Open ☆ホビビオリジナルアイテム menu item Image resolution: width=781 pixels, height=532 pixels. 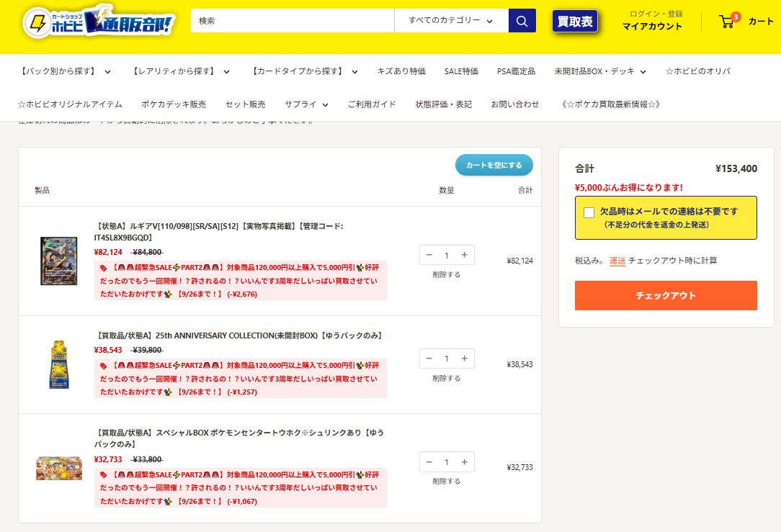point(70,104)
